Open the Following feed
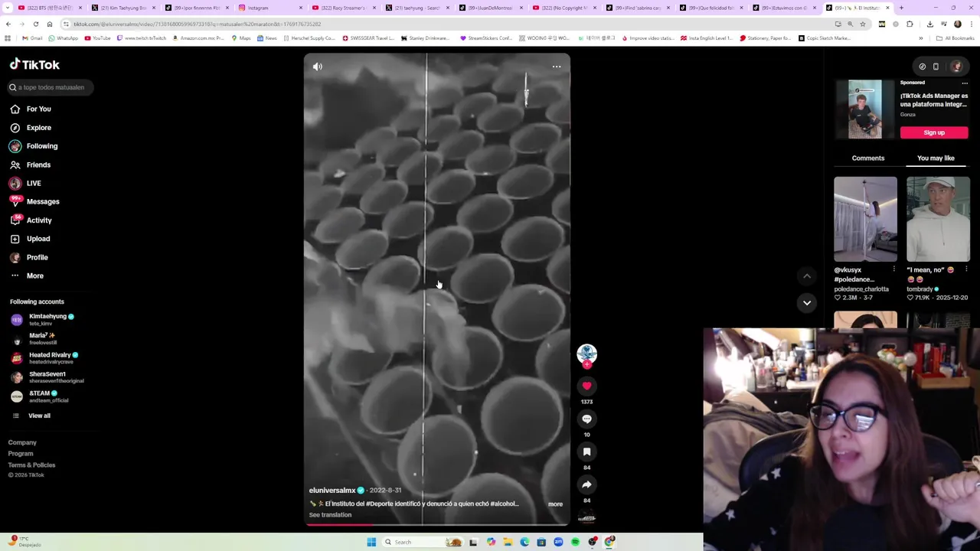This screenshot has height=551, width=980. [41, 146]
